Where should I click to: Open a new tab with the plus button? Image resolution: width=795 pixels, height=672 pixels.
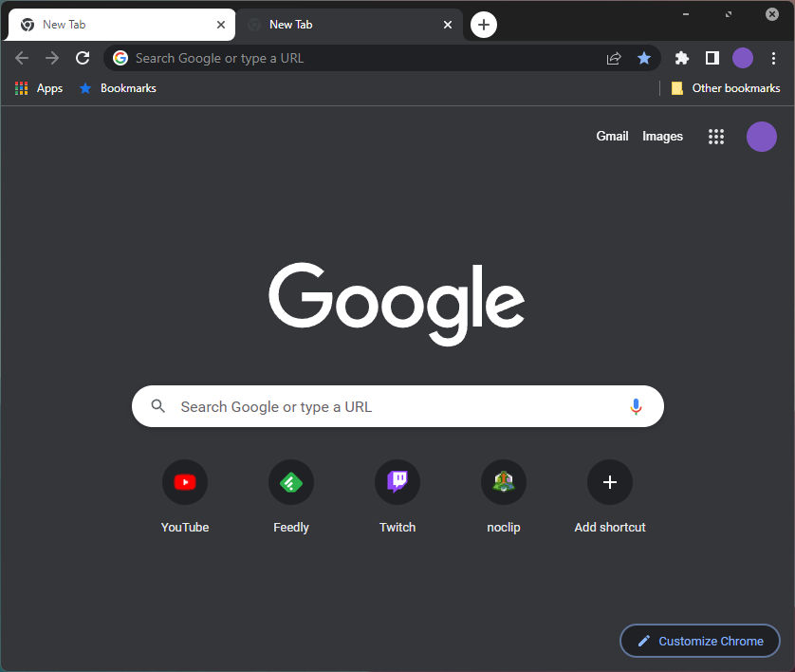point(484,25)
